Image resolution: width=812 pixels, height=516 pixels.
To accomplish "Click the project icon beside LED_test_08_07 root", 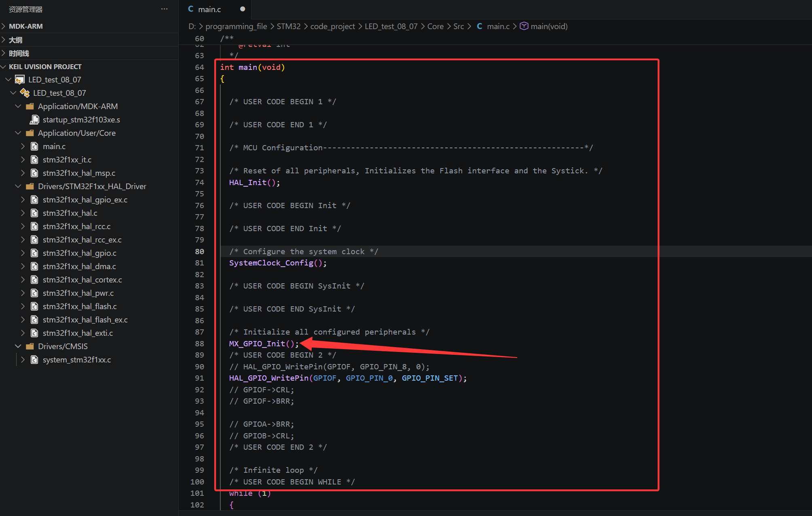I will pos(20,80).
